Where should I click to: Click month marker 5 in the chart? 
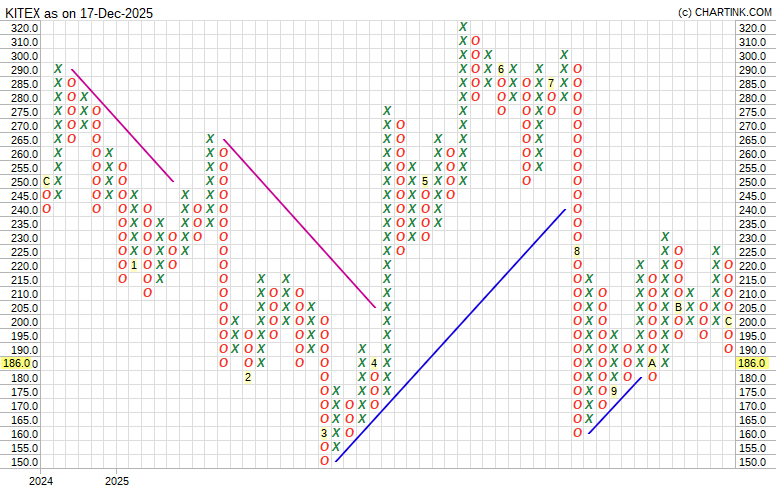tap(425, 181)
